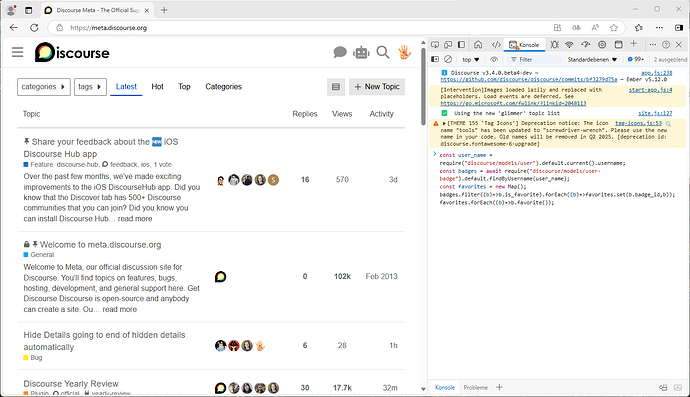Screen dimensions: 690x397
Task: Open the DevTools Elements tab
Action: (496, 44)
